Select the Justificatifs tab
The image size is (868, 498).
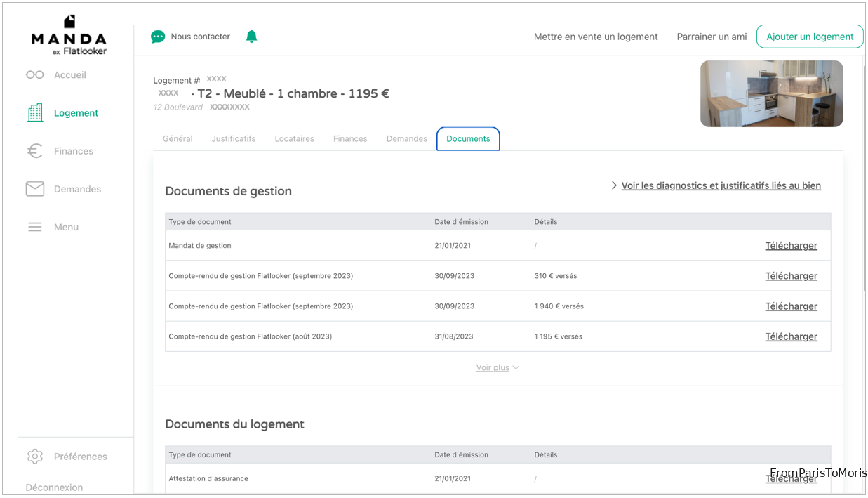tap(234, 138)
